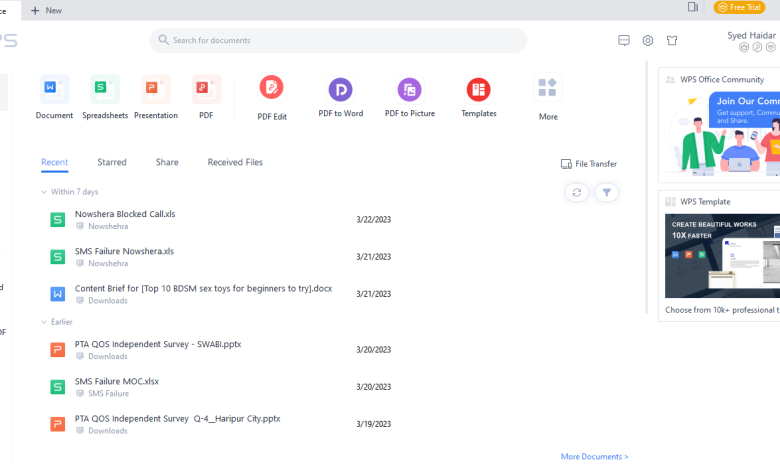Collapse the Within 7 days group
Image resolution: width=780 pixels, height=470 pixels.
(x=44, y=192)
